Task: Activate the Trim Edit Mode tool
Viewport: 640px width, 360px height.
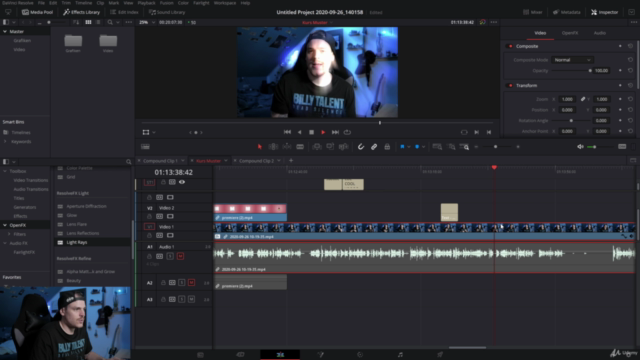Action: coord(273,147)
